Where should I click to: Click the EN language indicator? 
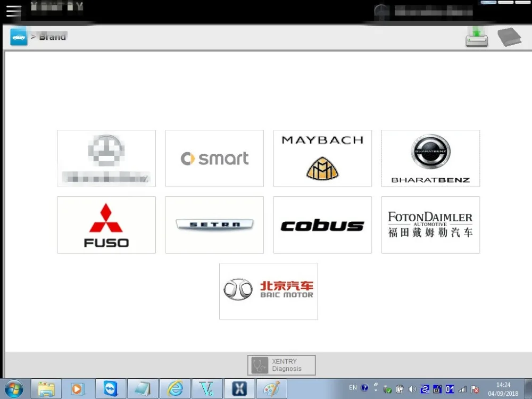(x=353, y=387)
